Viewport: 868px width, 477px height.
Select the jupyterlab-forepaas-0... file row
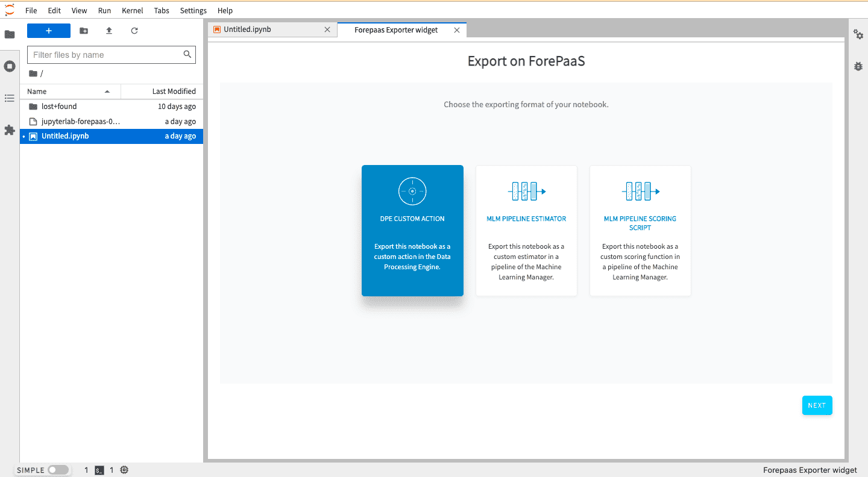pos(112,121)
